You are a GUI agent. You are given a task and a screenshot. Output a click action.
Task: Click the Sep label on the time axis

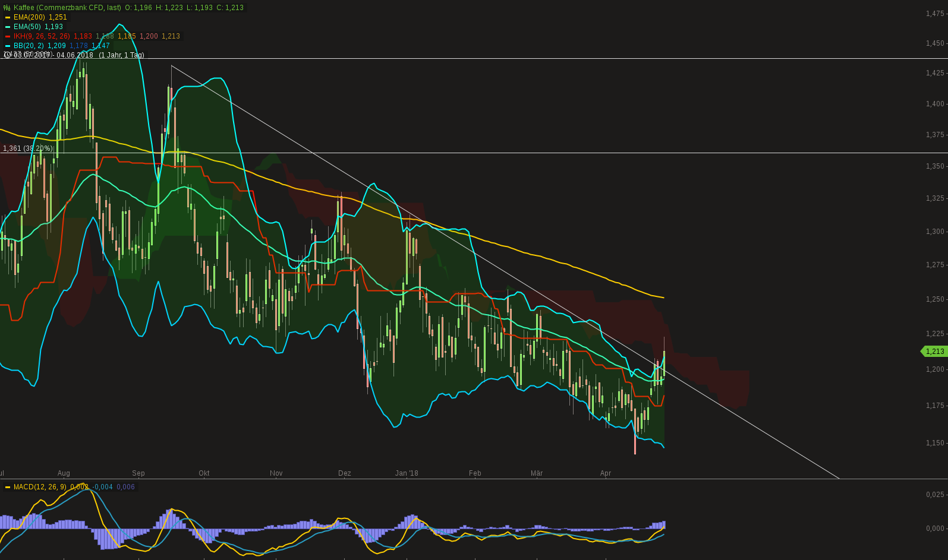point(138,473)
